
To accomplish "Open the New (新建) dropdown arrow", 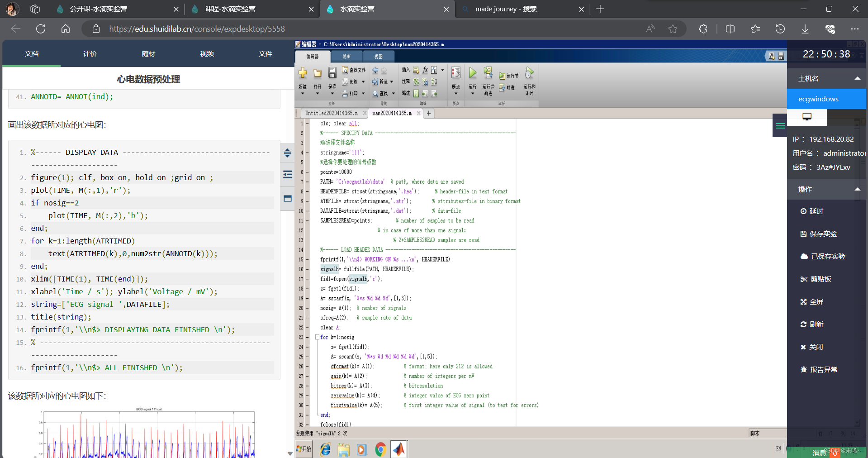I will coord(303,94).
